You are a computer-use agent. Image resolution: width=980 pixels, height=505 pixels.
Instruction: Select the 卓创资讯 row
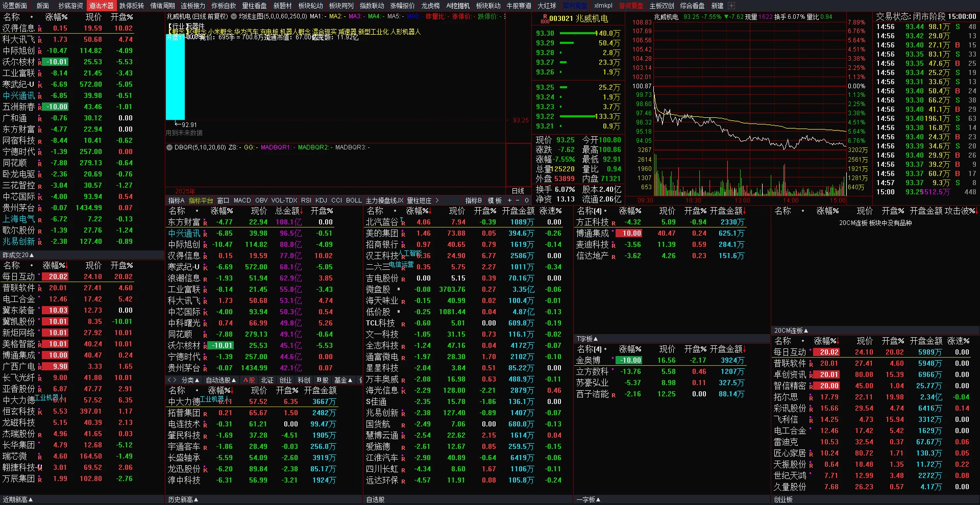[x=875, y=374]
